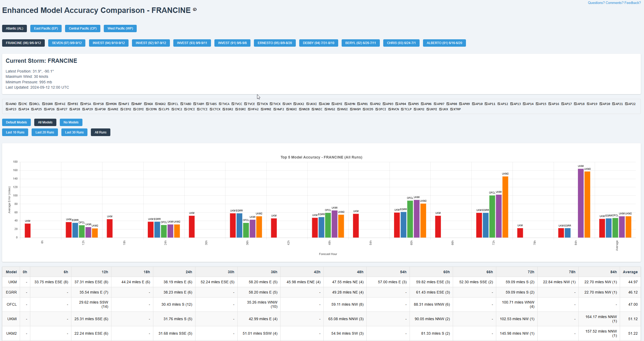Click the purple UKMI bar at 84h
This screenshot has height=341, width=644.
(x=581, y=203)
